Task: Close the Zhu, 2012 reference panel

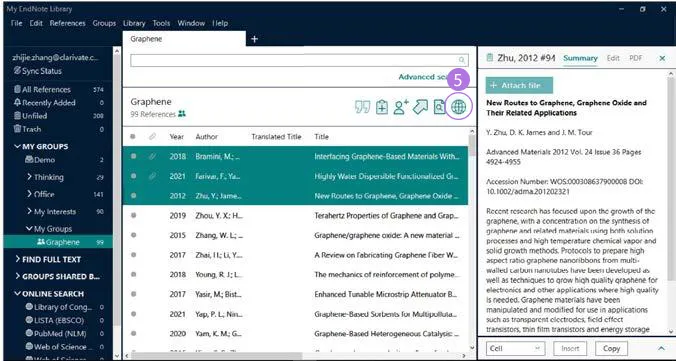Action: point(662,58)
